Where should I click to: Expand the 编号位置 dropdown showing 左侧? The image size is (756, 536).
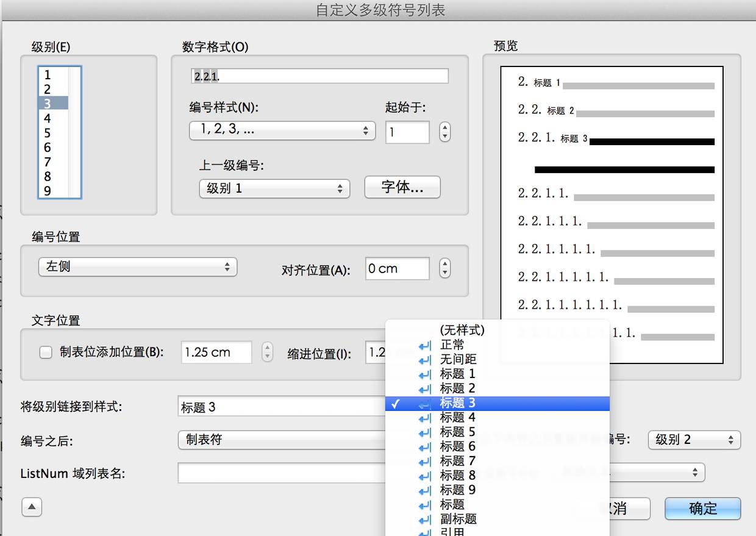(x=137, y=267)
